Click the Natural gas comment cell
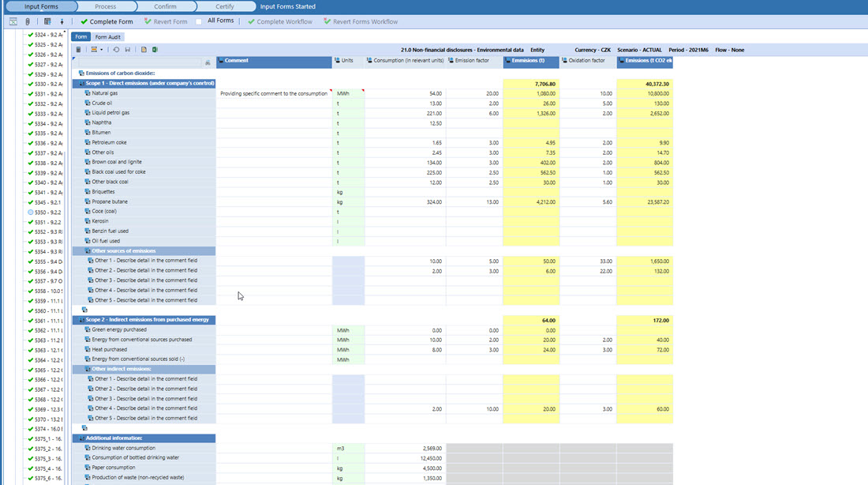868x485 pixels. point(274,93)
